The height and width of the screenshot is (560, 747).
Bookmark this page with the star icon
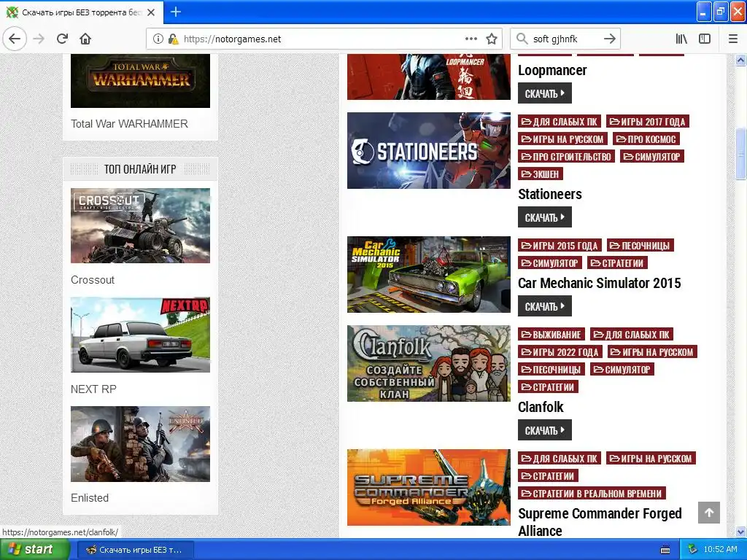(492, 39)
